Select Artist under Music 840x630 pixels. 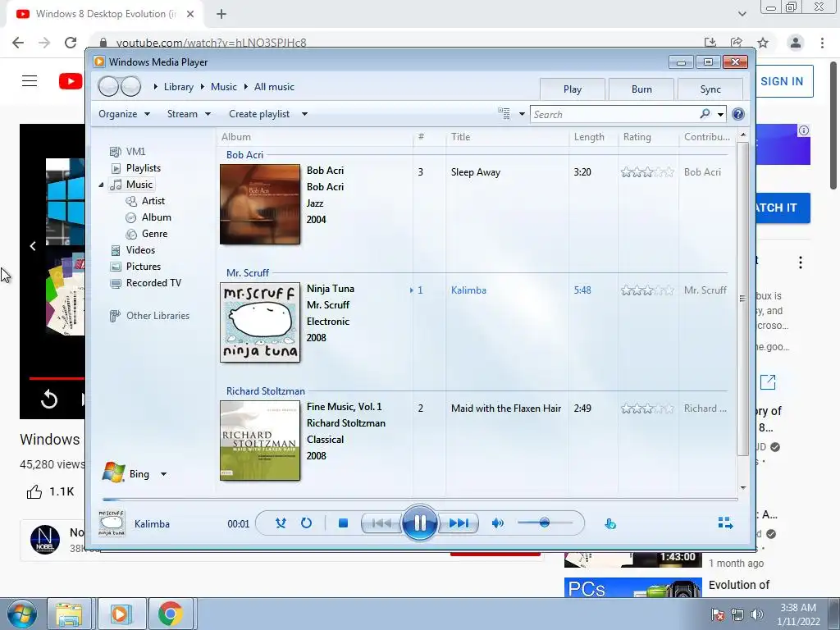[x=145, y=201]
